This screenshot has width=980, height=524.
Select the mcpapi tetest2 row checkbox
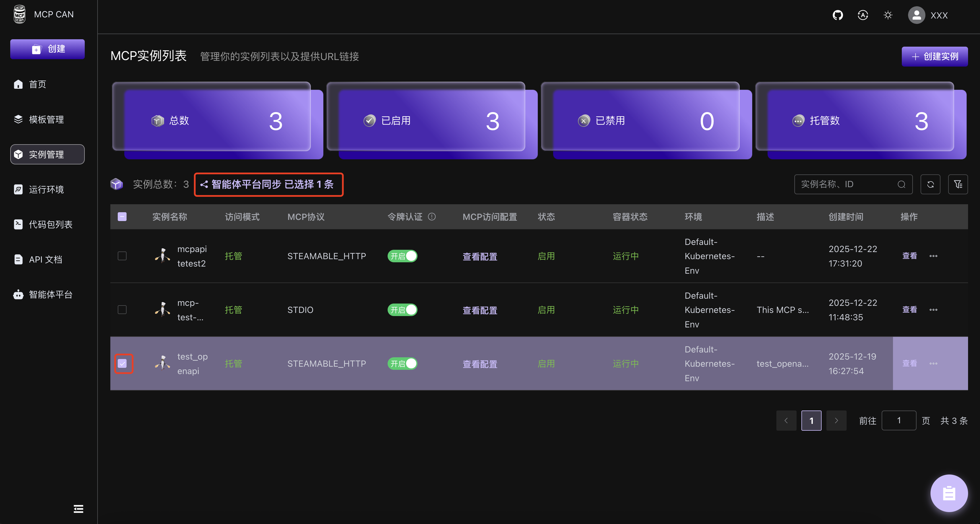122,256
